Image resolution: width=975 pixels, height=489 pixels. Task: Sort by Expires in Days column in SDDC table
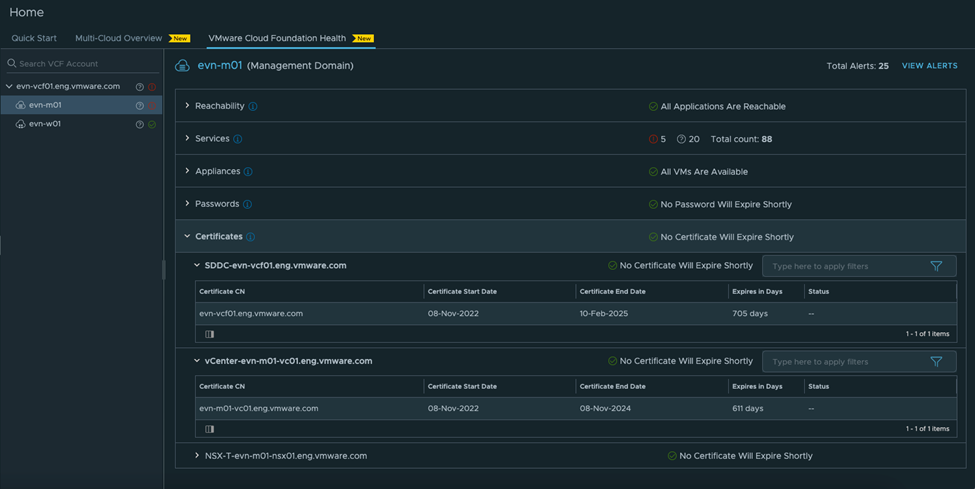tap(755, 291)
